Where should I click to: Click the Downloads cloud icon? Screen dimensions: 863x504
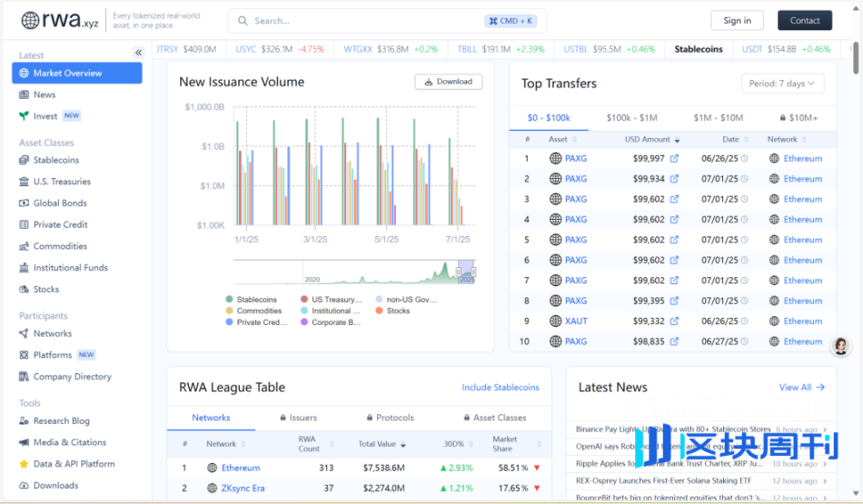coord(24,485)
